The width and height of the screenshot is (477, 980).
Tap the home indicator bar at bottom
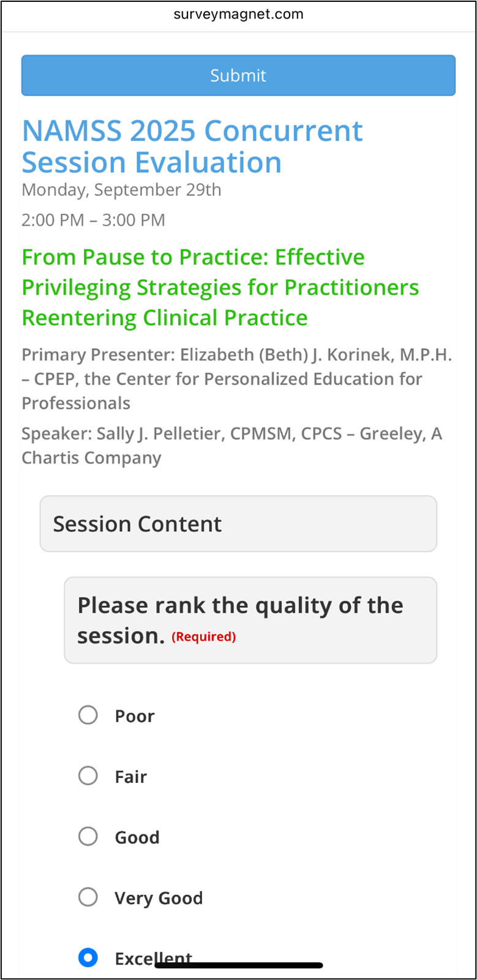coord(239,965)
